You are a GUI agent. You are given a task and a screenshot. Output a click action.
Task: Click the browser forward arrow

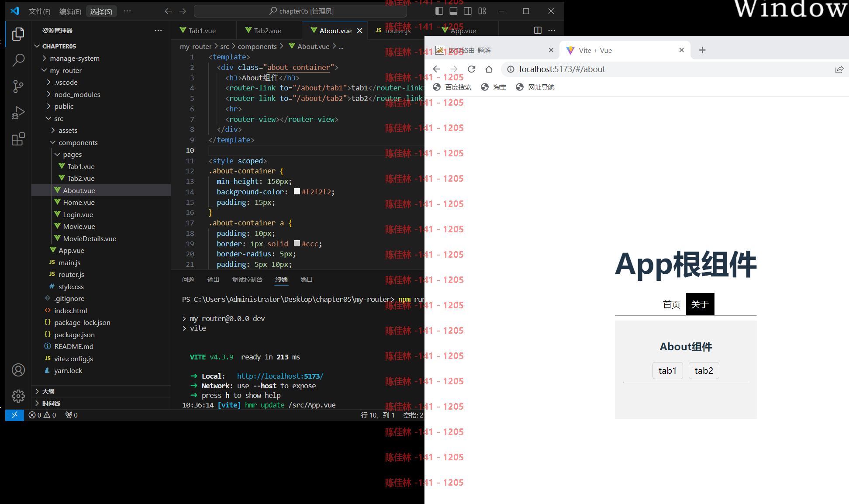[454, 69]
